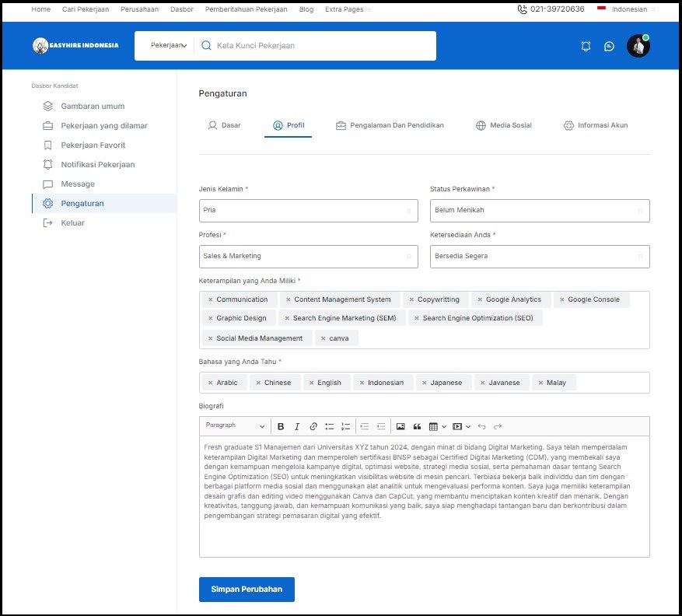The image size is (682, 616).
Task: Open the Indonesian language selector
Action: 626,9
